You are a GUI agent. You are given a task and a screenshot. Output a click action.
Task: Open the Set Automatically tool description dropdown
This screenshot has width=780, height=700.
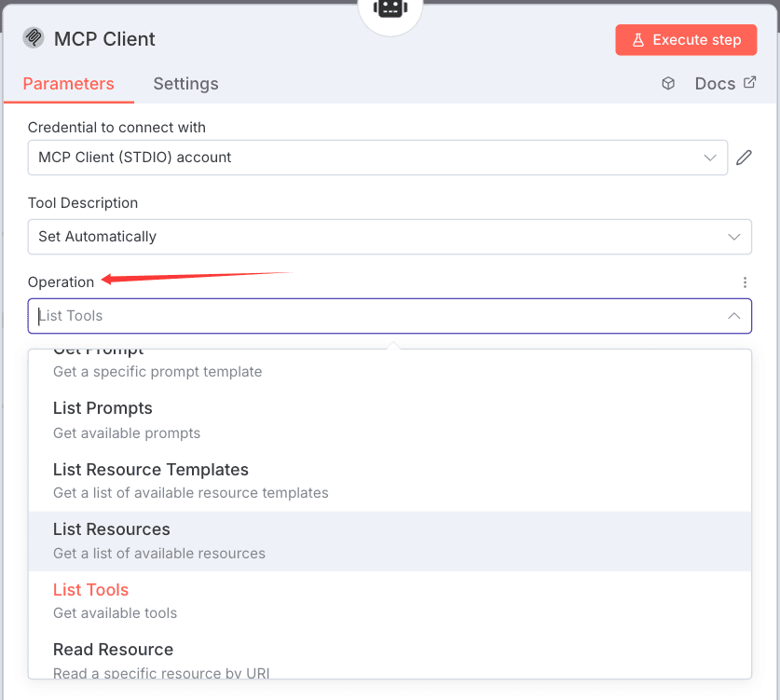click(390, 237)
